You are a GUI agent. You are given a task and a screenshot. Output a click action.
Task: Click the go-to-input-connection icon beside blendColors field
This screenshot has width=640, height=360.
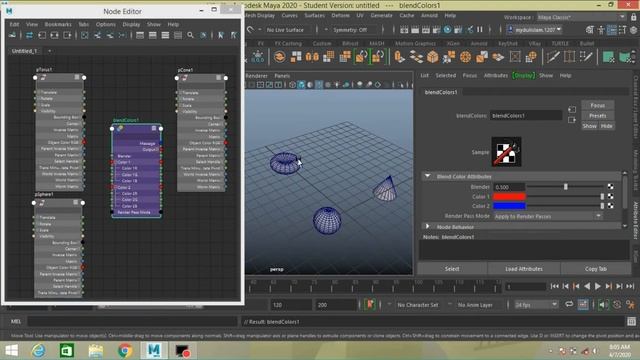[572, 109]
